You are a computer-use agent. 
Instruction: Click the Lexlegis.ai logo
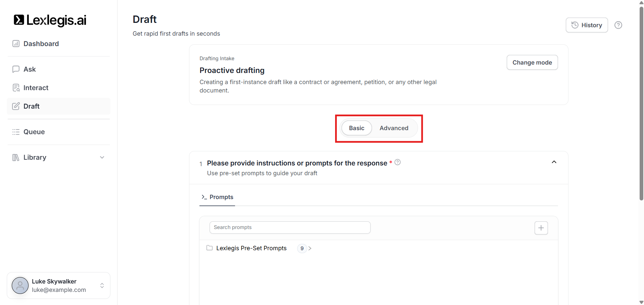pyautogui.click(x=50, y=20)
